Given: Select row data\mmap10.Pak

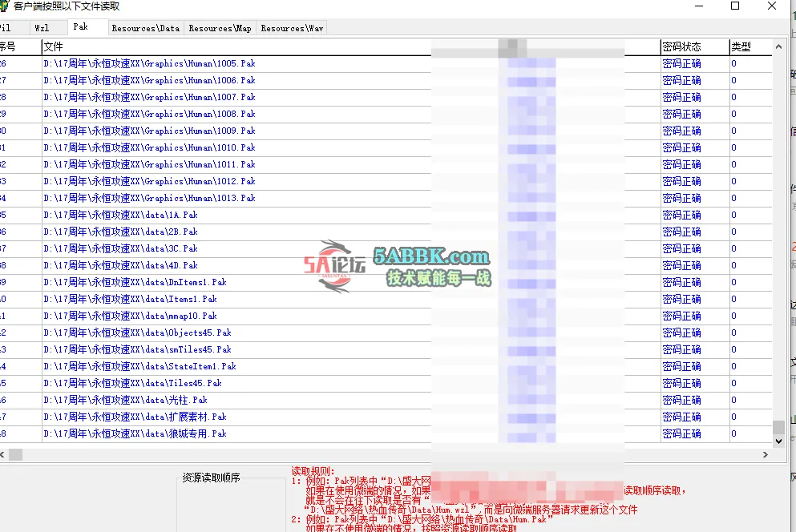Looking at the screenshot, I should pos(386,316).
